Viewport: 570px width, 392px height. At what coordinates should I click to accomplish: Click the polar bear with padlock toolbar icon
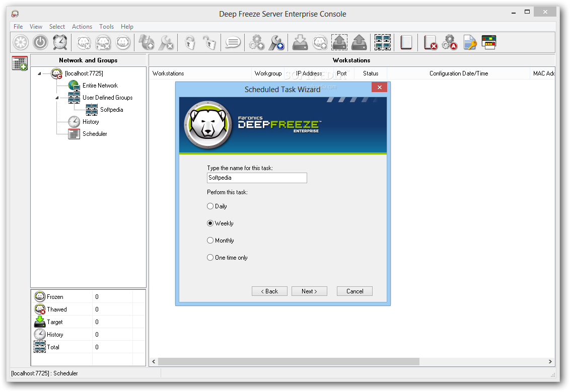click(103, 42)
